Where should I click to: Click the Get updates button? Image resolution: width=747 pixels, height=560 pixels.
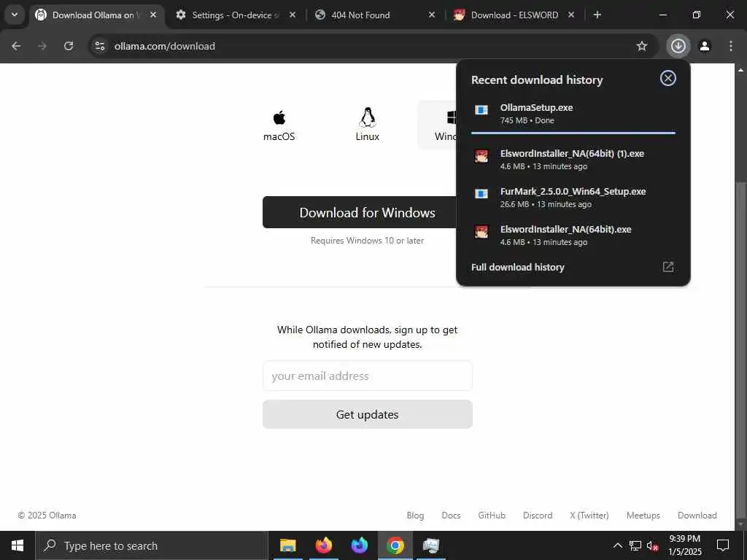tap(368, 415)
